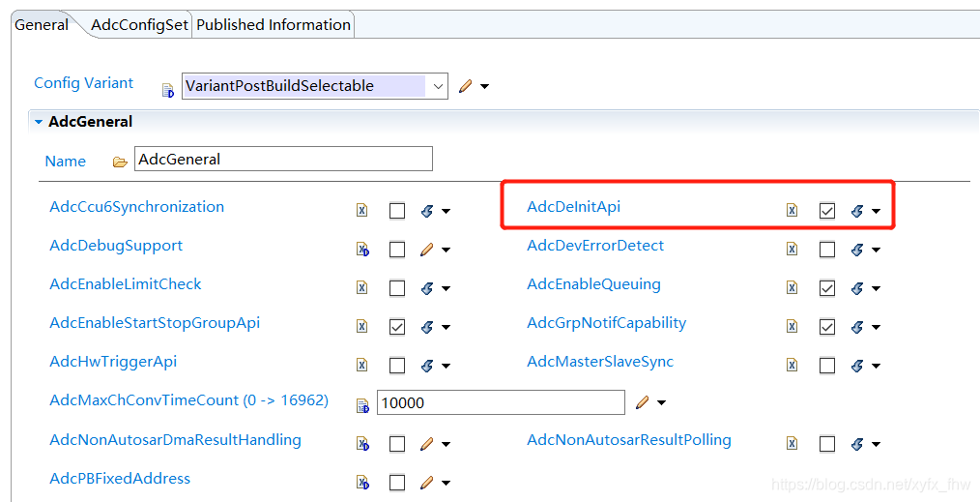Toggle the AdcGrpNotifCapability checkbox

click(x=827, y=327)
